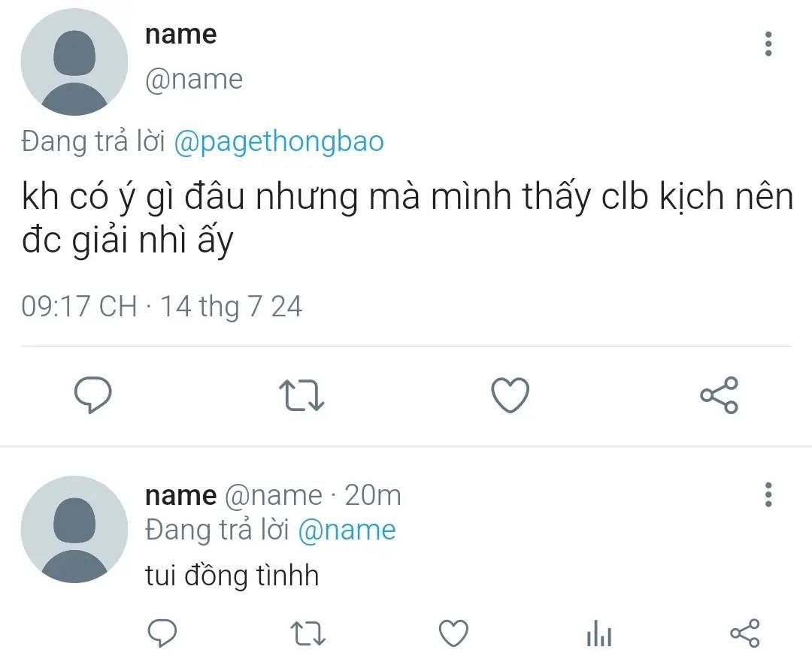The image size is (812, 665).
Task: Open more options for main tweet
Action: [768, 44]
